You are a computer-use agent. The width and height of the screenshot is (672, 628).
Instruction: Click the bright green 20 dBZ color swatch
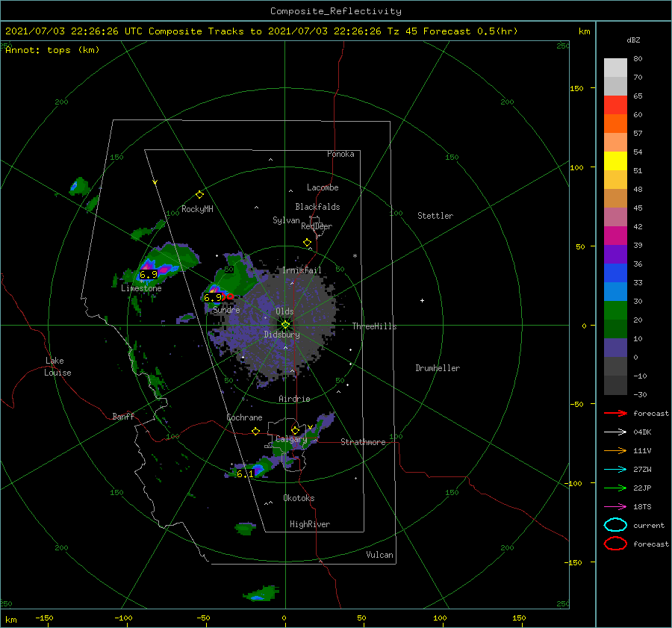pyautogui.click(x=615, y=311)
